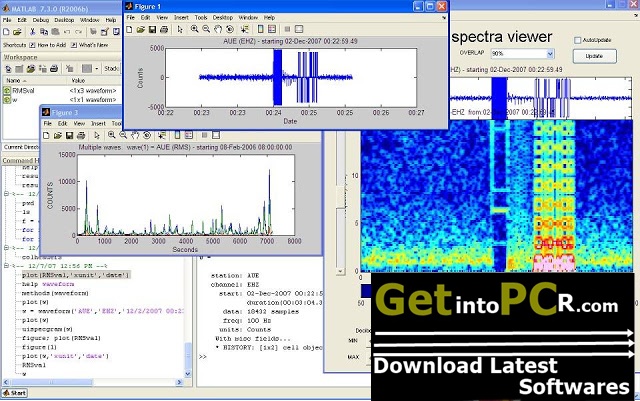640x401 pixels.
Task: Select Data Cursor tool in Figure 3
Action: (162, 135)
